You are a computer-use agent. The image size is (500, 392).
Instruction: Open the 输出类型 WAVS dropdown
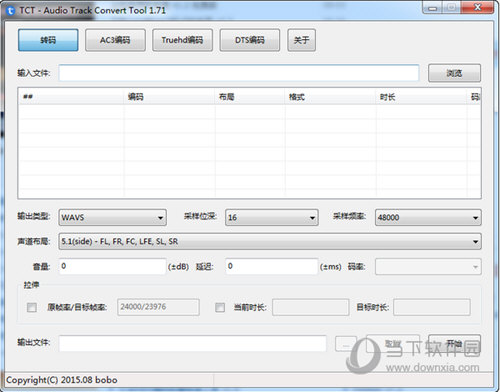tap(113, 218)
